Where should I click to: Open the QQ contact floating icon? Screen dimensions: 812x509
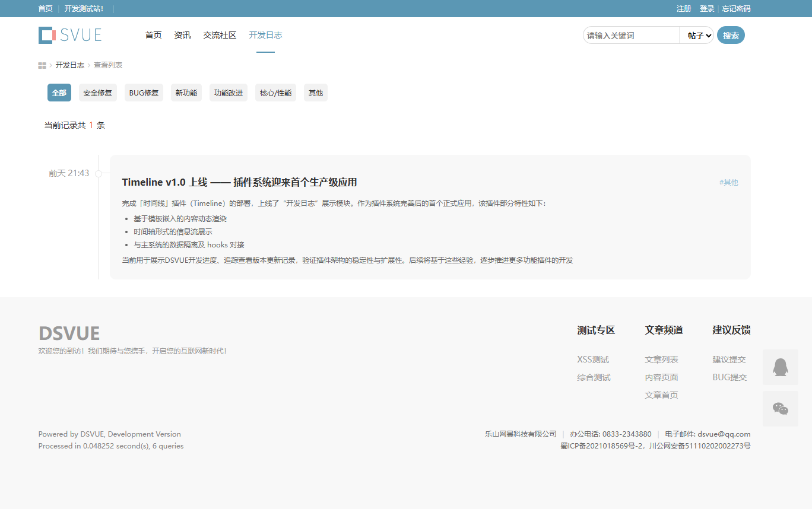click(x=780, y=367)
